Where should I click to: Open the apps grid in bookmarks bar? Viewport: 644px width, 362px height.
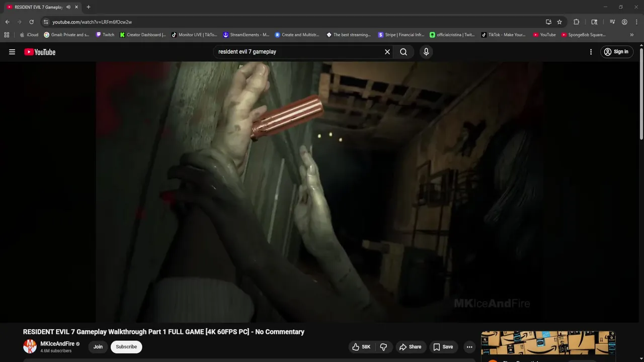coord(7,35)
